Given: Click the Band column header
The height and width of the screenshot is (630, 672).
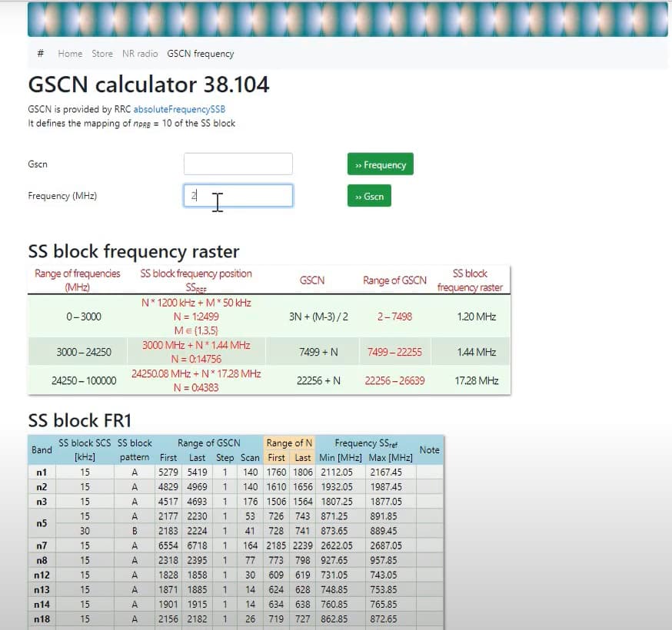Looking at the screenshot, I should click(42, 450).
